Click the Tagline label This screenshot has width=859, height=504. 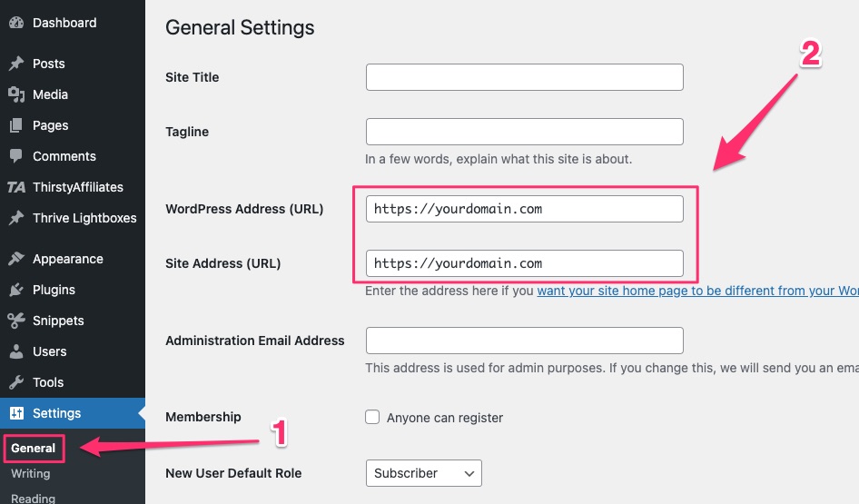coord(187,132)
